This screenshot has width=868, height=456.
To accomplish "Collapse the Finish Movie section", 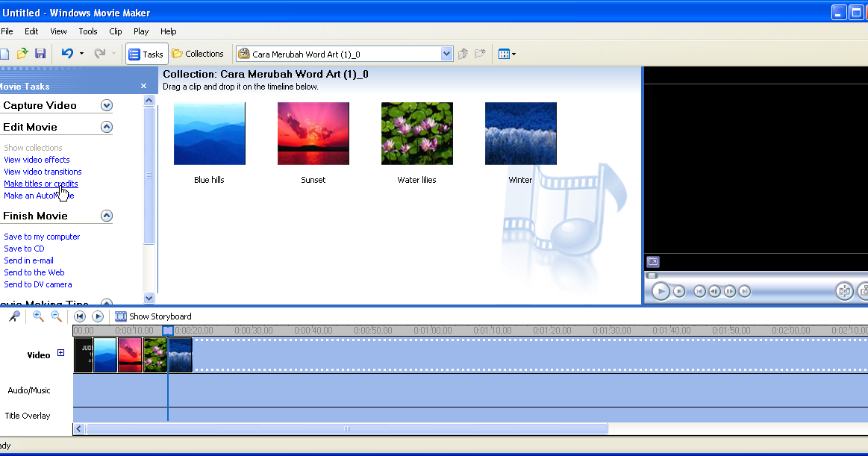I will click(107, 216).
